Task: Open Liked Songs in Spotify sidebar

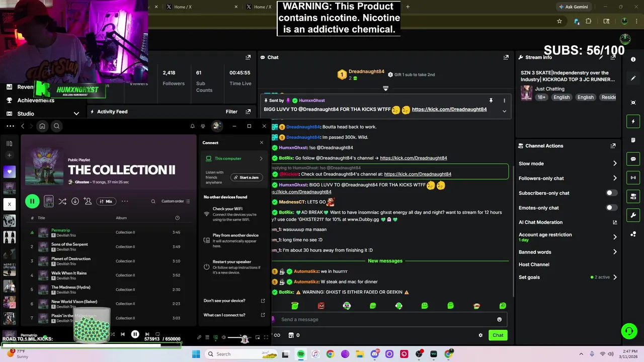Action: click(x=9, y=172)
